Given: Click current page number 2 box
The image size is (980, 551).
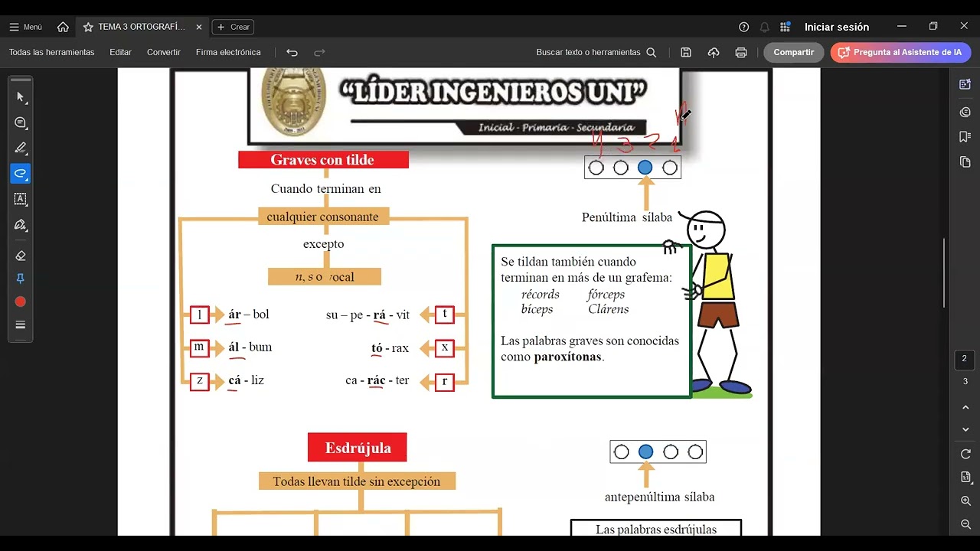Looking at the screenshot, I should point(965,359).
